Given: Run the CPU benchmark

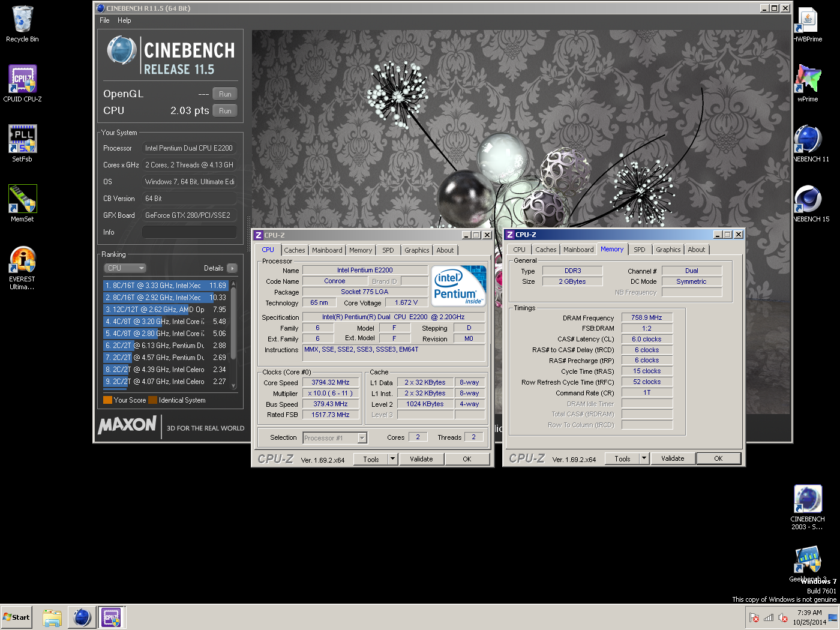Looking at the screenshot, I should tap(225, 111).
